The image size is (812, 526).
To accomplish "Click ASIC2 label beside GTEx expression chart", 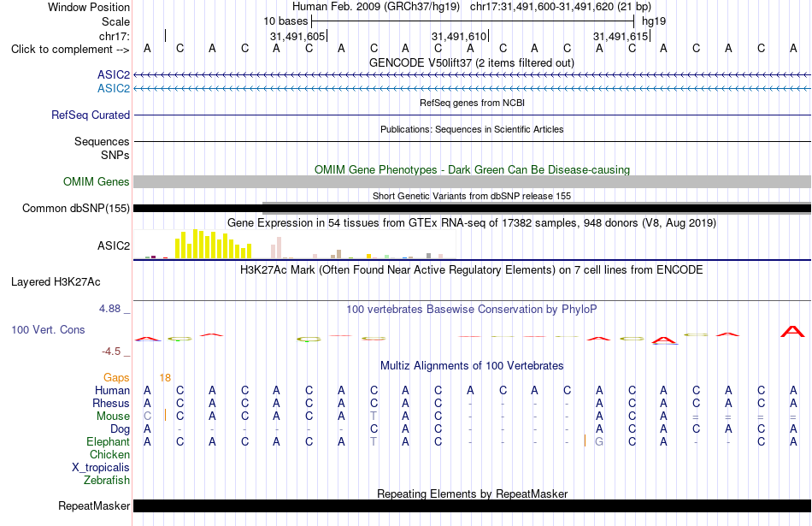I will pos(114,245).
